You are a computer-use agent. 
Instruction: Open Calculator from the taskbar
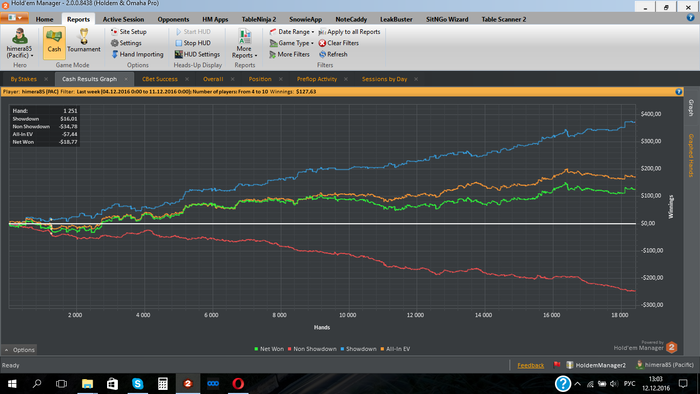(162, 384)
